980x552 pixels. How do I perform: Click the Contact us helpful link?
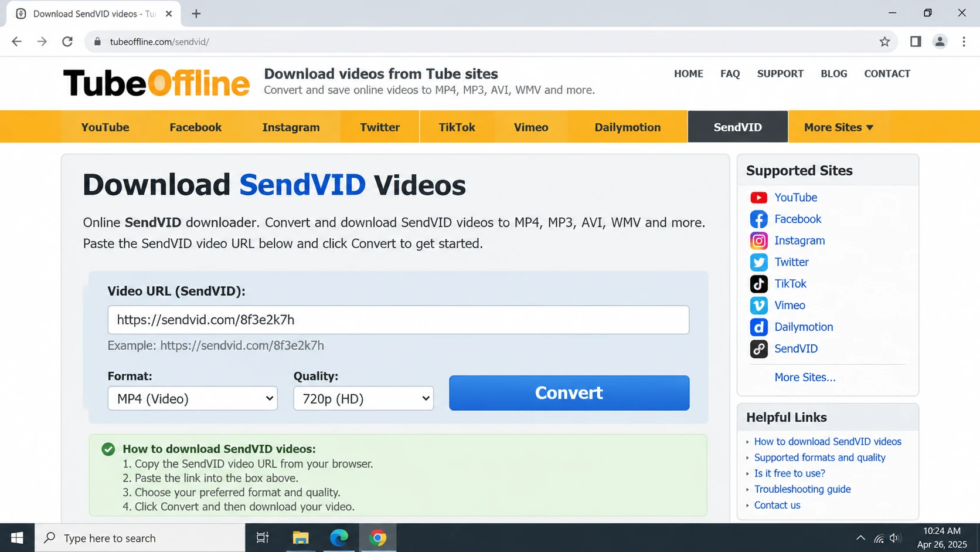(777, 505)
